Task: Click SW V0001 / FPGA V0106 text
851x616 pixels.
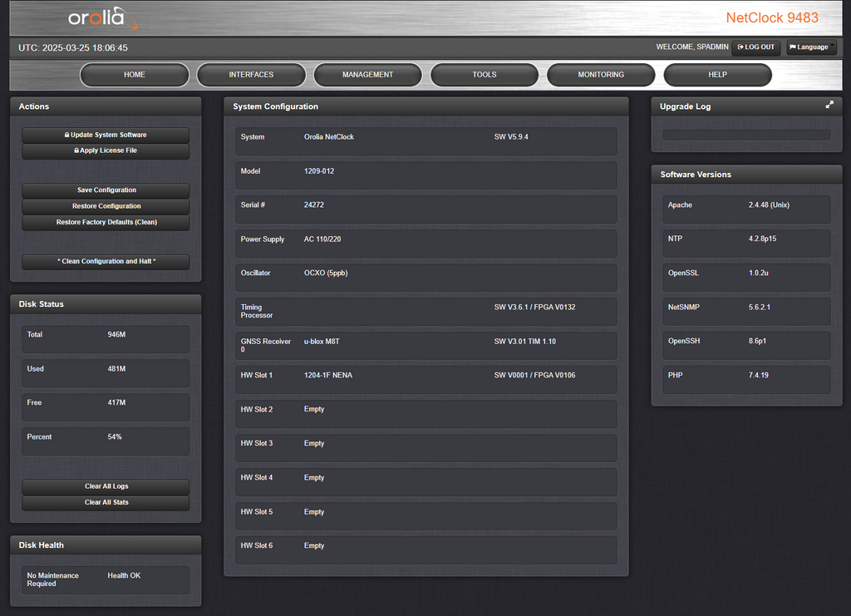Action: point(534,375)
